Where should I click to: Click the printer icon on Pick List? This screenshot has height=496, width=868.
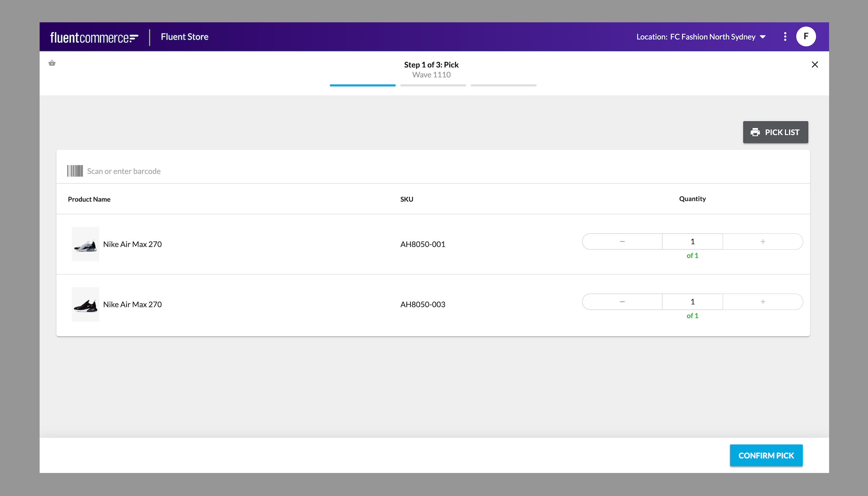(755, 132)
